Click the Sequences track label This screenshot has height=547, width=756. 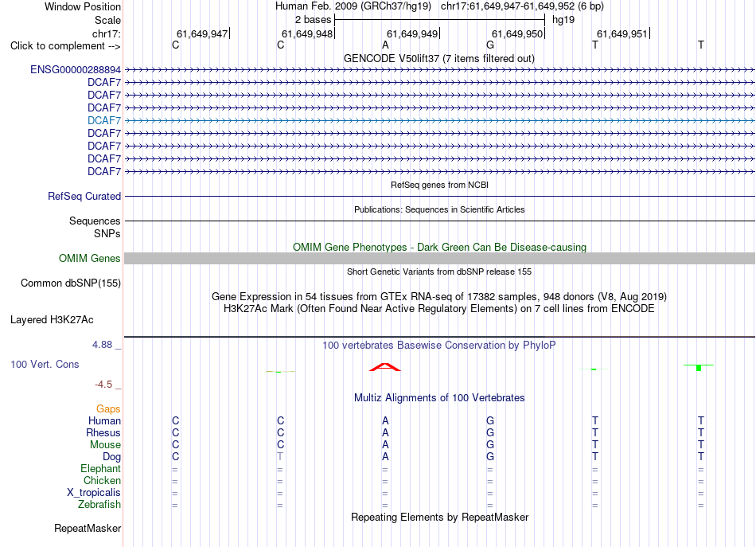[x=95, y=221]
